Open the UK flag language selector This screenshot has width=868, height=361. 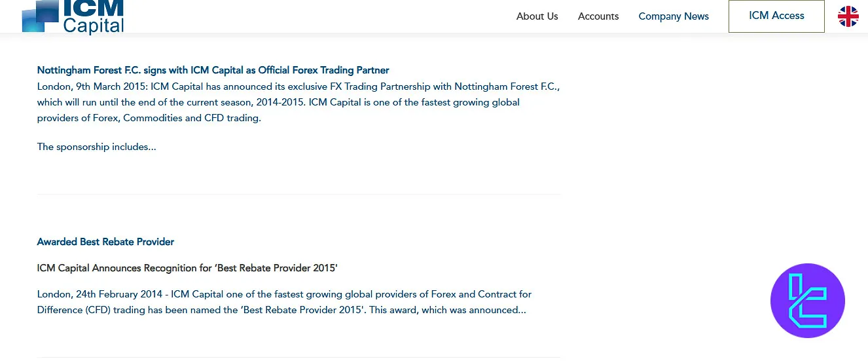coord(848,16)
